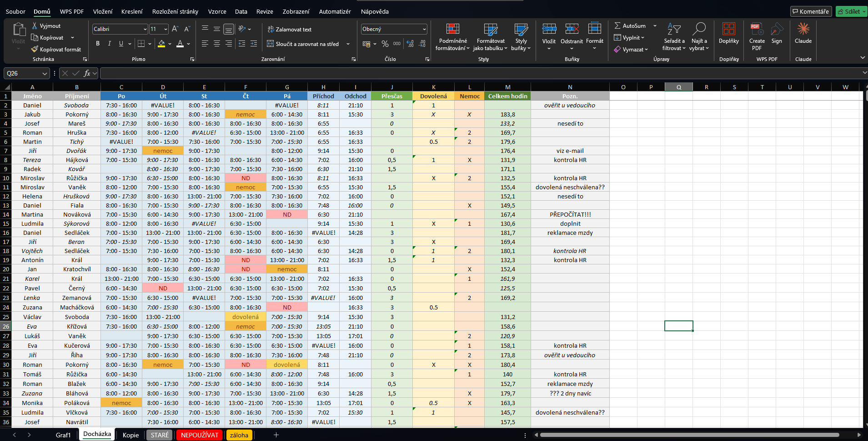Open the Soubor menu

tap(15, 11)
